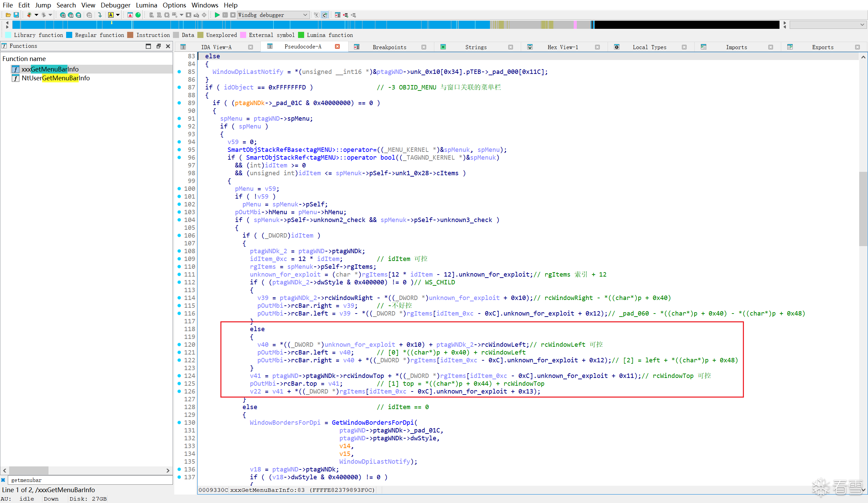Viewport: 868px width, 503px height.
Task: Start process with green play button
Action: 217,15
